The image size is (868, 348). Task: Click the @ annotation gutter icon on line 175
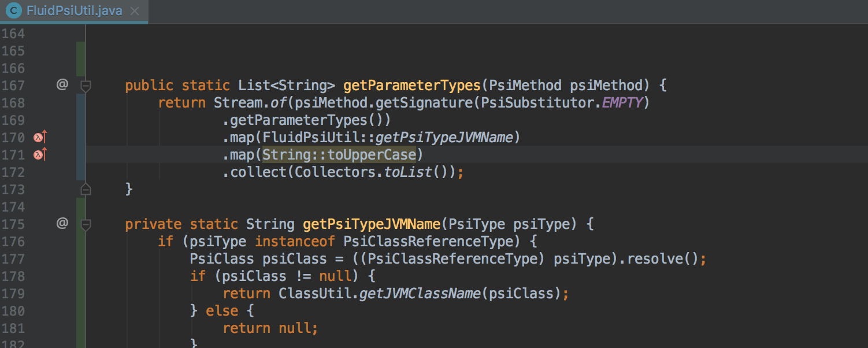(x=62, y=224)
